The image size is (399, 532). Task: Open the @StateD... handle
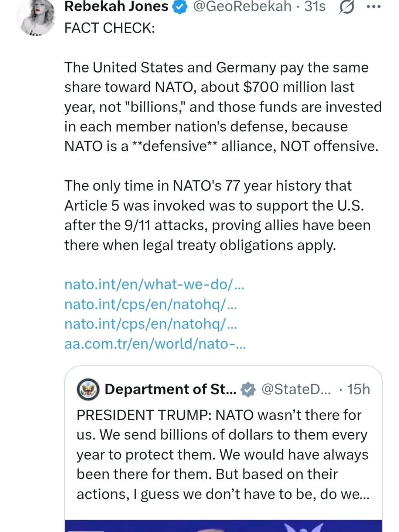[x=296, y=389]
